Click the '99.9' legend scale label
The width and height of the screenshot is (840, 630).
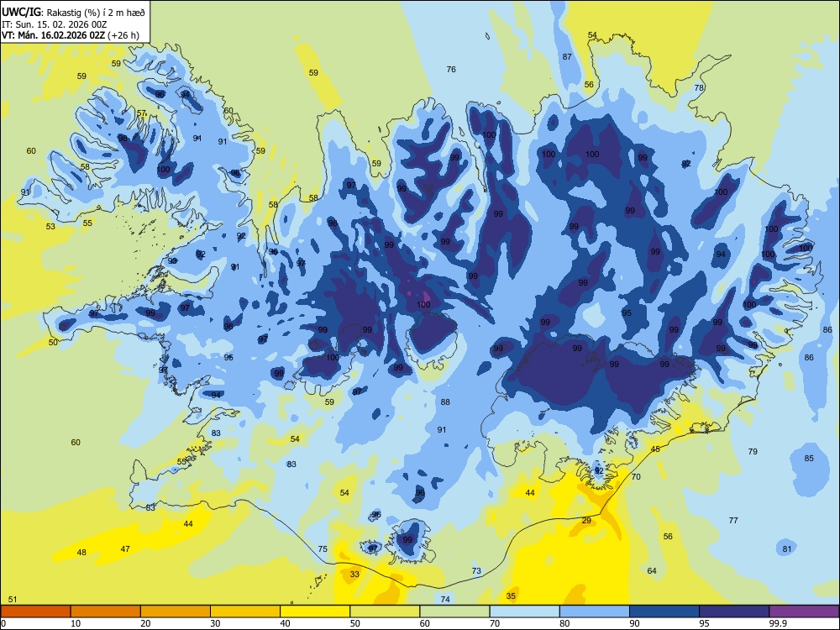tap(777, 623)
